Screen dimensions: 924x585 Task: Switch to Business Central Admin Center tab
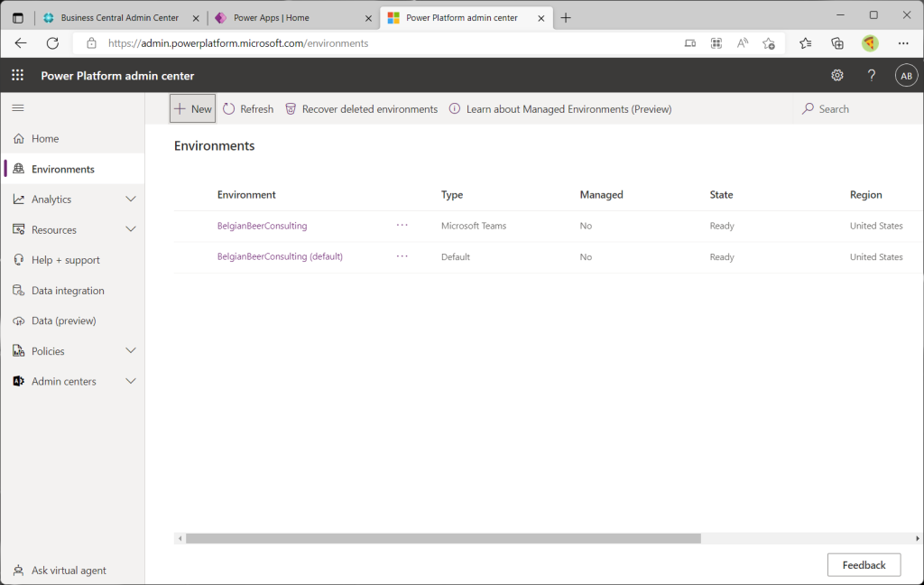[120, 18]
